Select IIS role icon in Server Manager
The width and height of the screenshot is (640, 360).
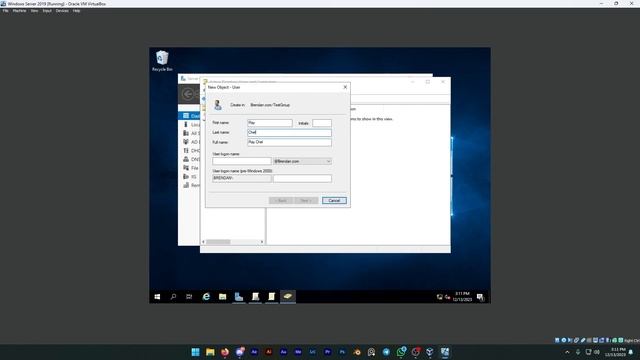tap(186, 176)
